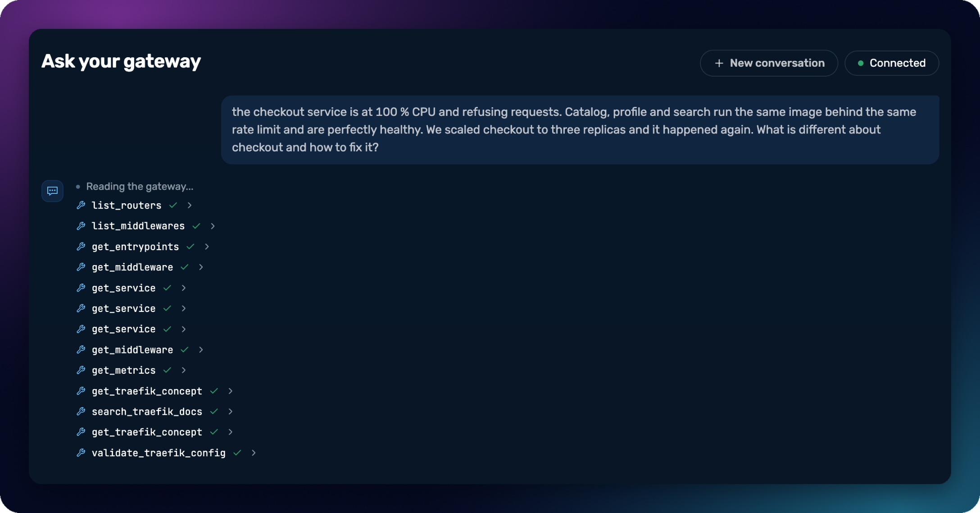Start a New conversation
The width and height of the screenshot is (980, 513).
(769, 63)
